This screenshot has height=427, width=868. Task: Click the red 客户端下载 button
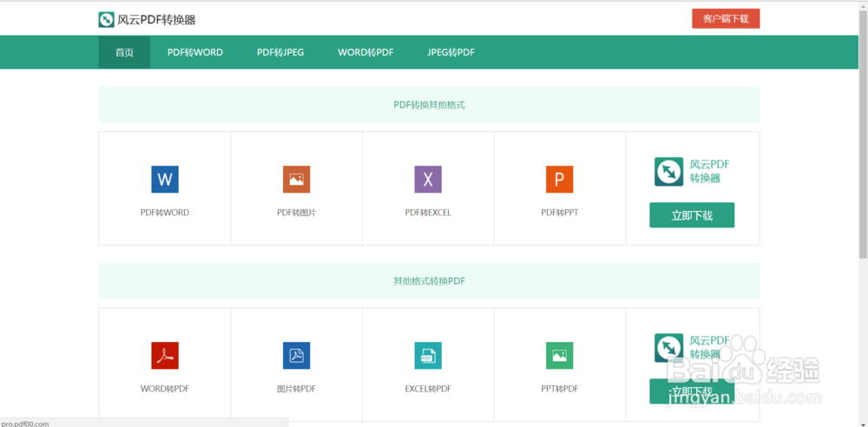coord(726,18)
